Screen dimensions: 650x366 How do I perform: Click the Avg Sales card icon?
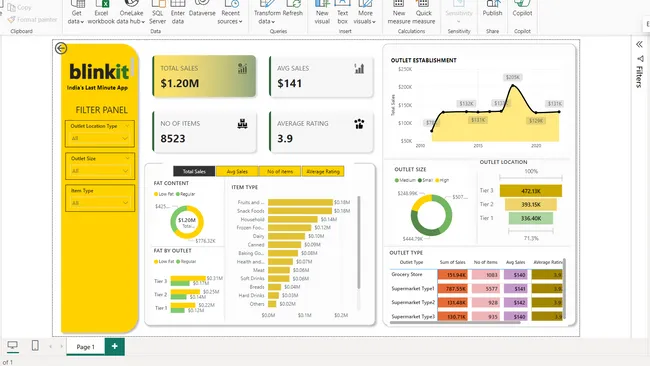coord(359,68)
